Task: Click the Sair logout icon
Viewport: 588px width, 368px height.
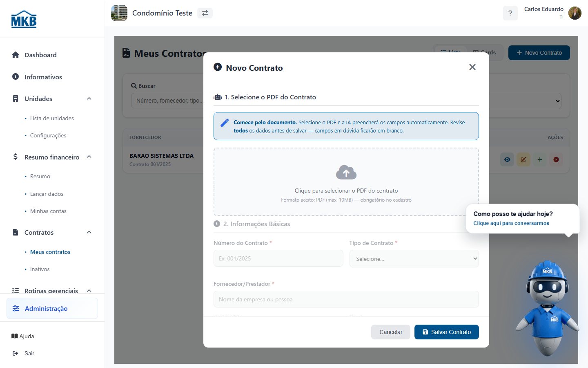Action: pyautogui.click(x=16, y=353)
